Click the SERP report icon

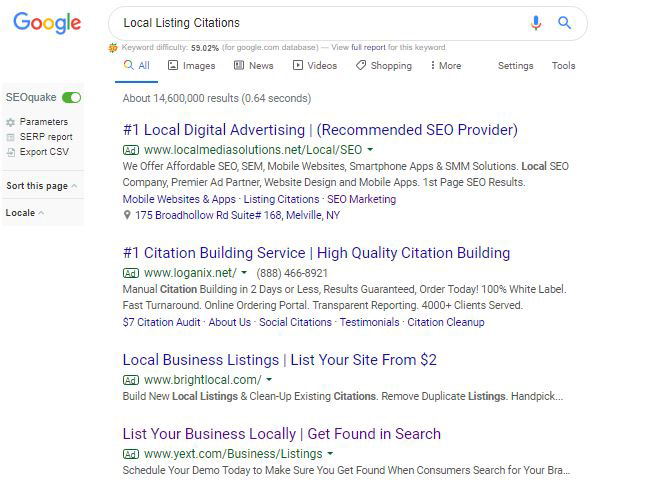[11, 137]
